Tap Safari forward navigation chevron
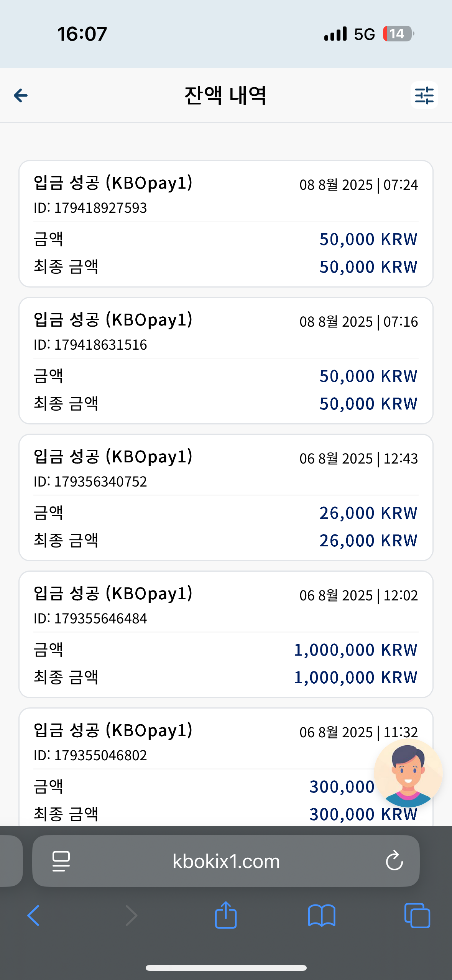Viewport: 452px width, 980px height. coord(131,916)
